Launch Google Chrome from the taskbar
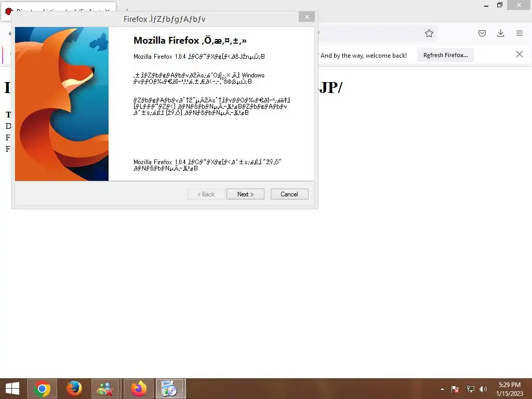This screenshot has width=532, height=399. coord(42,389)
